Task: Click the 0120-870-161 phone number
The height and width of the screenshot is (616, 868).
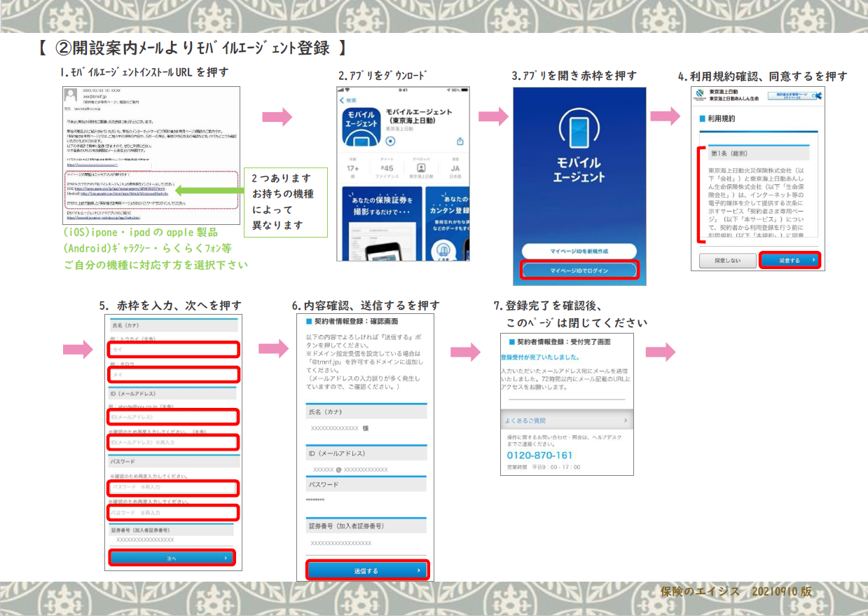Action: pyautogui.click(x=539, y=455)
